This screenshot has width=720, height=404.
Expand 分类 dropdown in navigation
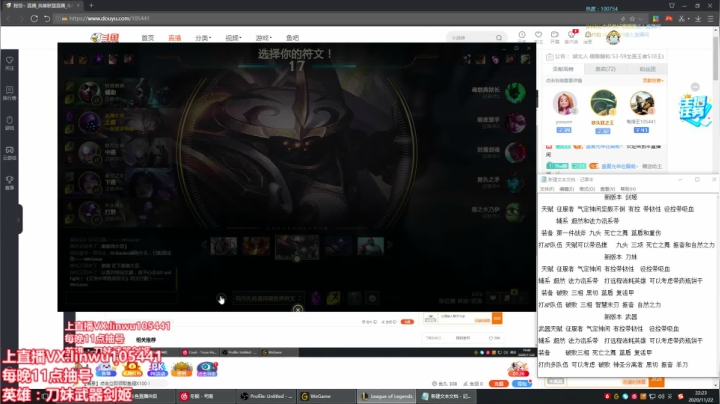point(203,38)
